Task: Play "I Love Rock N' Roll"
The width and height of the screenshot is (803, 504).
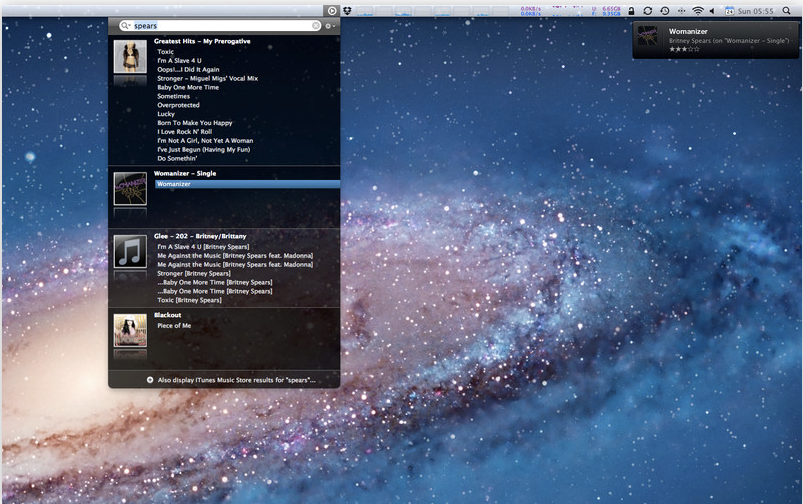Action: pyautogui.click(x=184, y=132)
